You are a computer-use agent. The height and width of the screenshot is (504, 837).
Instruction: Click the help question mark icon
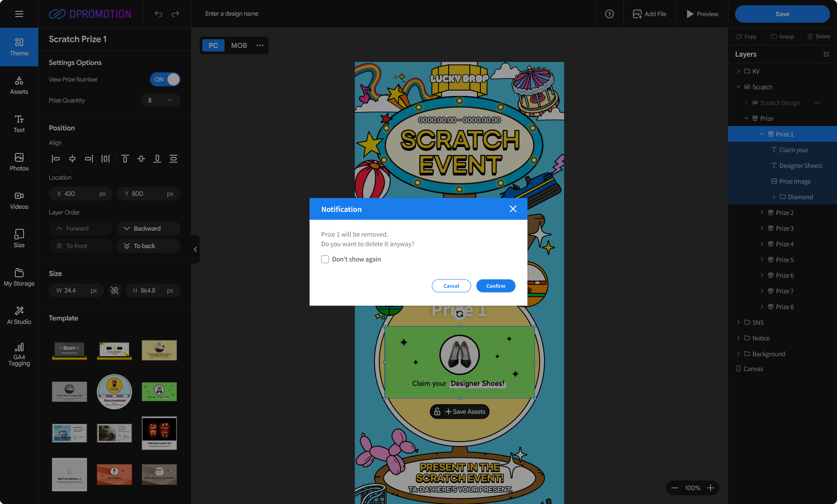click(609, 14)
